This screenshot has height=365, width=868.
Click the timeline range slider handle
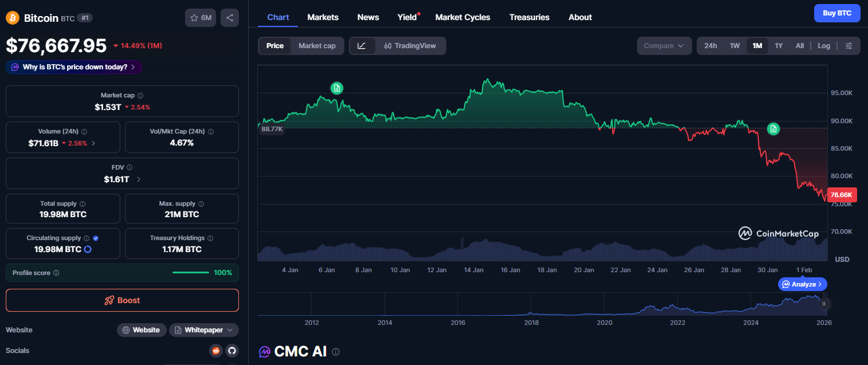[x=824, y=304]
